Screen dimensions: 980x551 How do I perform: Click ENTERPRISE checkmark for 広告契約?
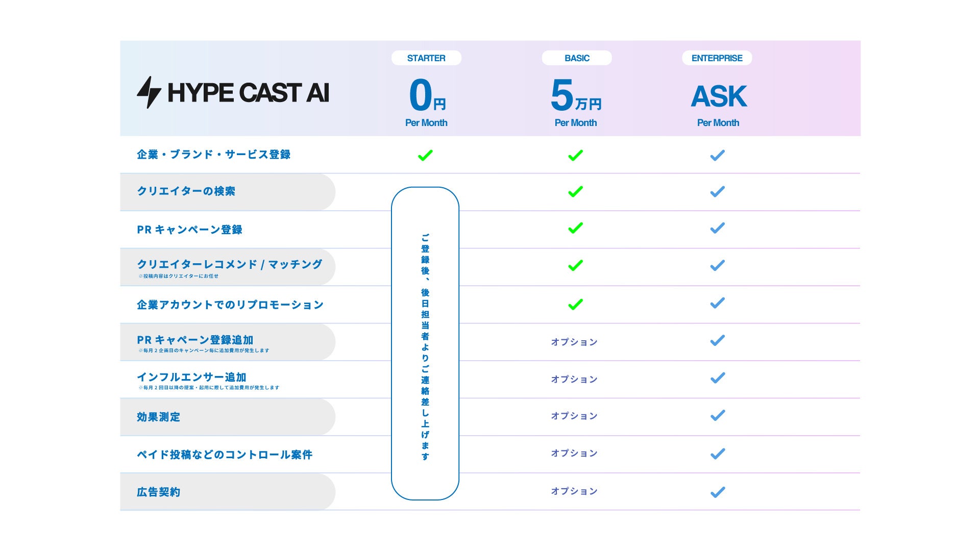tap(718, 492)
